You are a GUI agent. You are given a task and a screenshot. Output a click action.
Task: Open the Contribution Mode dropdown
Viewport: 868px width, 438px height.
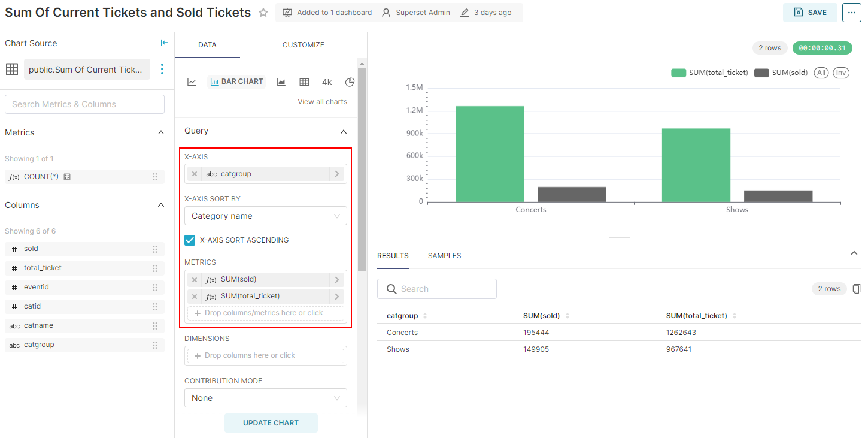[x=265, y=398]
